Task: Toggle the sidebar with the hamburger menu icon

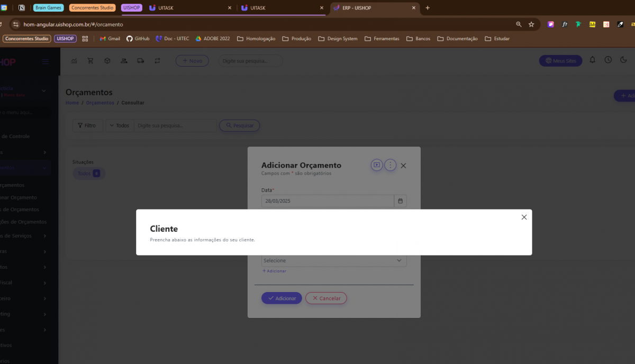Action: [46, 62]
